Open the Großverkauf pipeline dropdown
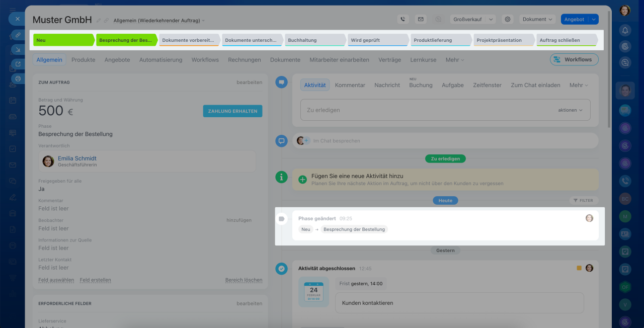The width and height of the screenshot is (644, 328). coord(472,19)
